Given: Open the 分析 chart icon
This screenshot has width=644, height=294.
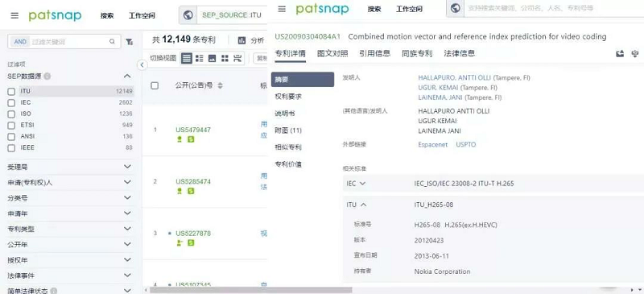Looking at the screenshot, I should (x=242, y=40).
